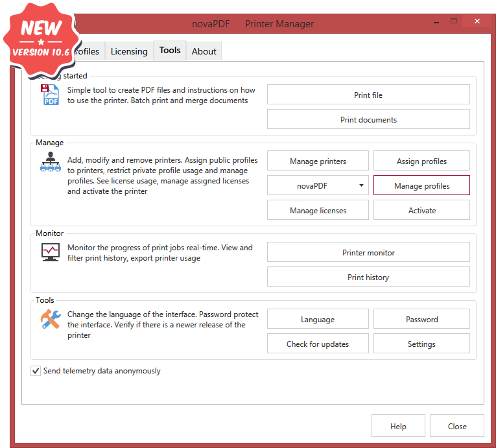This screenshot has height=448, width=496.
Task: Click the Manage section label
Action: [x=50, y=143]
